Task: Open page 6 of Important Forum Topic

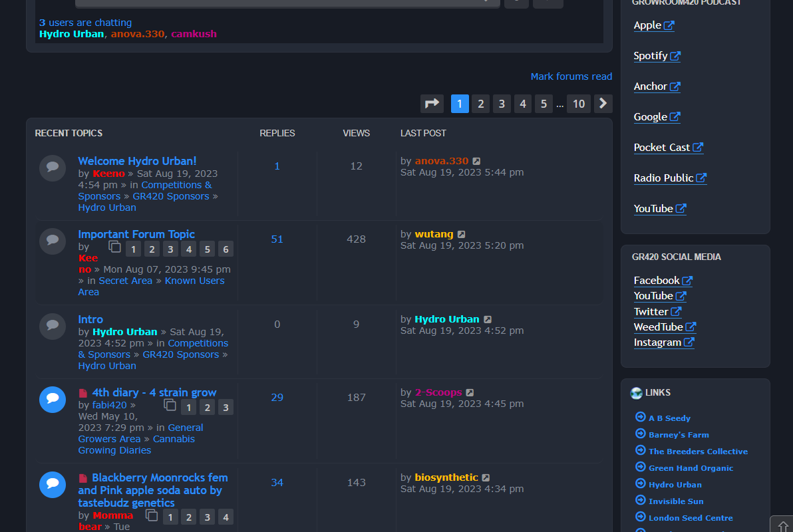Action: point(226,249)
